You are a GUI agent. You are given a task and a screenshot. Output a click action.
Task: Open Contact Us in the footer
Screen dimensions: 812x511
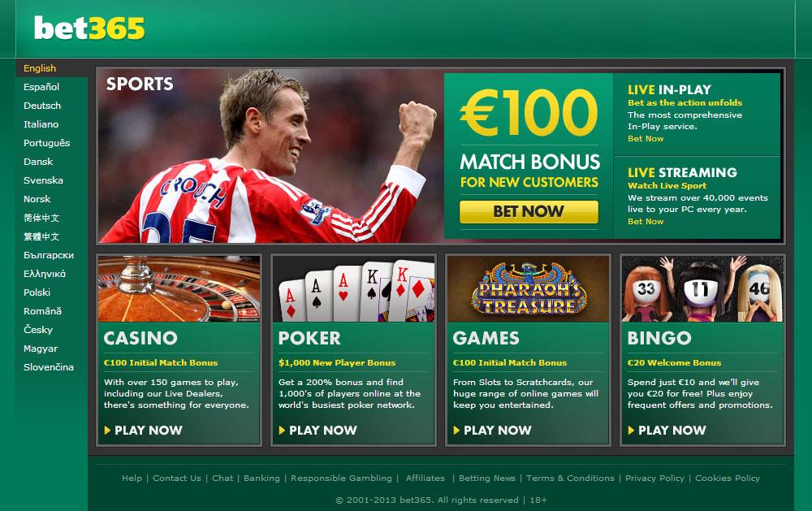coord(176,478)
